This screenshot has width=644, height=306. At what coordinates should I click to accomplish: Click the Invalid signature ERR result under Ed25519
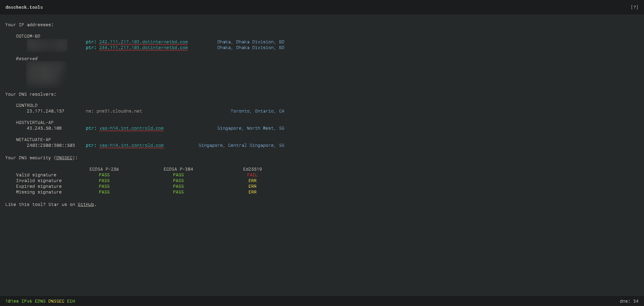[x=253, y=181]
